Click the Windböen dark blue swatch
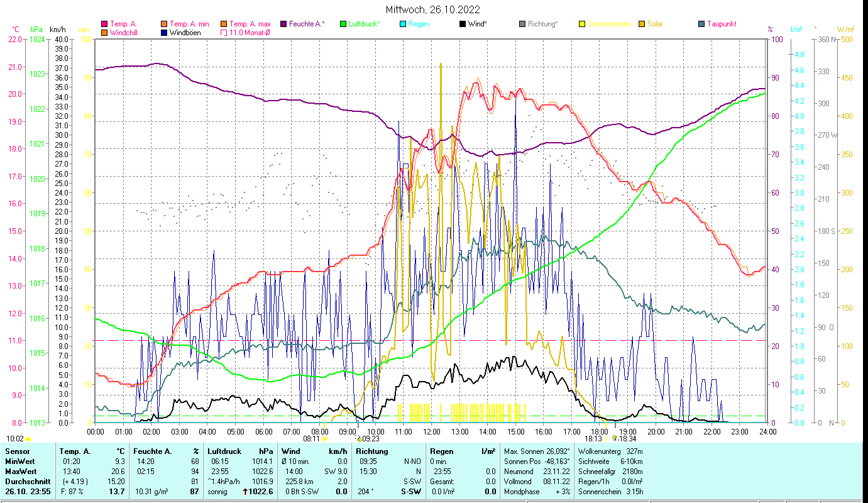 coord(163,33)
